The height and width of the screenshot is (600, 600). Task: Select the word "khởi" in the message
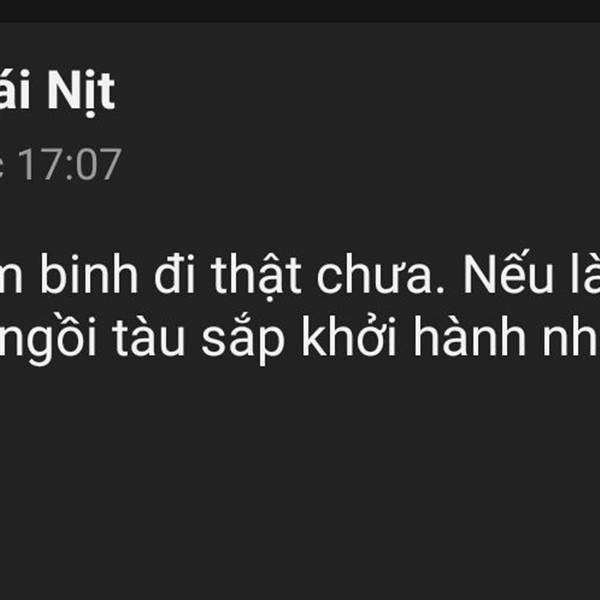click(x=349, y=335)
